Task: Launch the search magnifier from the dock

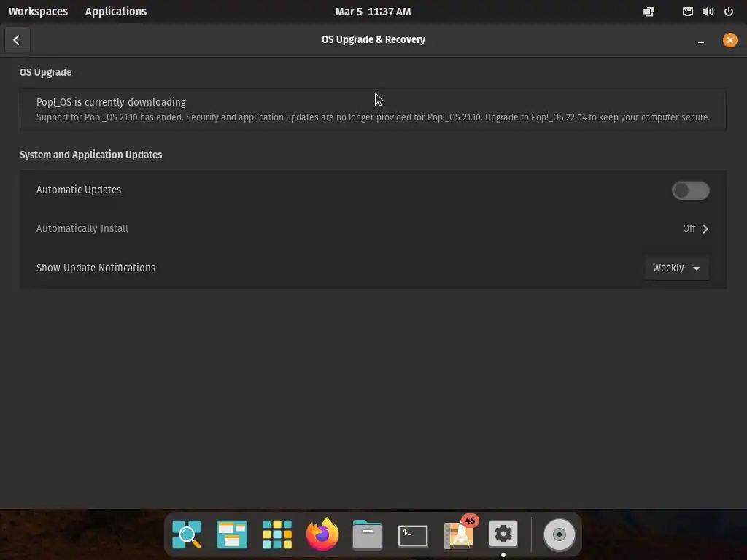Action: pyautogui.click(x=186, y=534)
